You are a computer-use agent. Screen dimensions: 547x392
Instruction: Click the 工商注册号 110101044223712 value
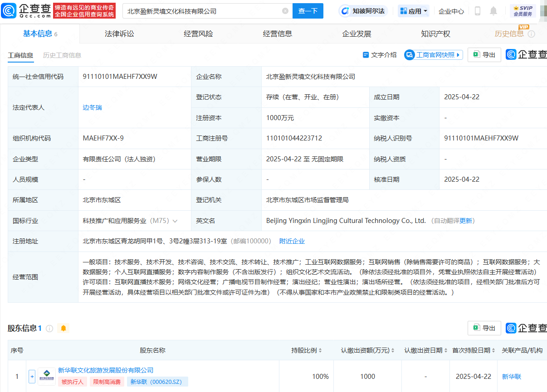[x=294, y=138]
